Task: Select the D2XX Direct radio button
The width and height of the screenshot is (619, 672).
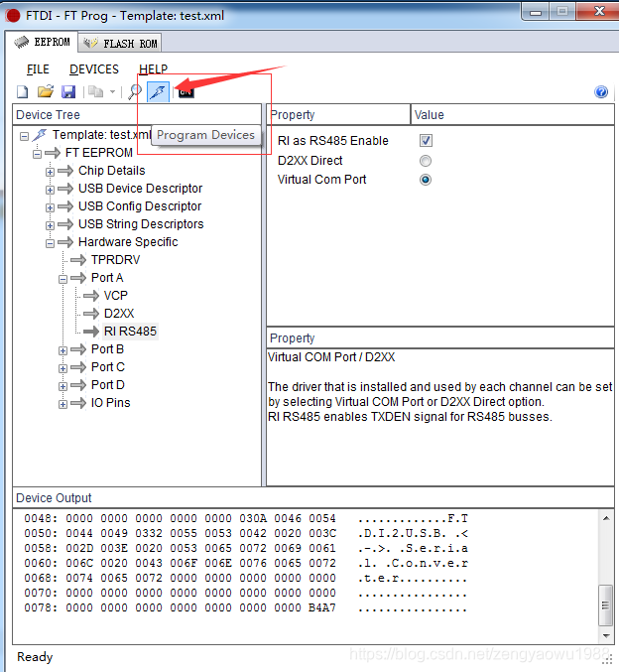Action: (426, 161)
